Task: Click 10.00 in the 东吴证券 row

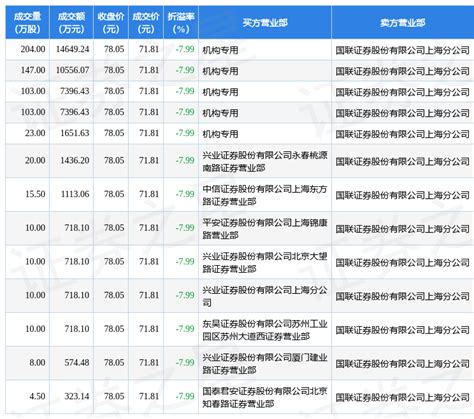Action: pyautogui.click(x=35, y=329)
